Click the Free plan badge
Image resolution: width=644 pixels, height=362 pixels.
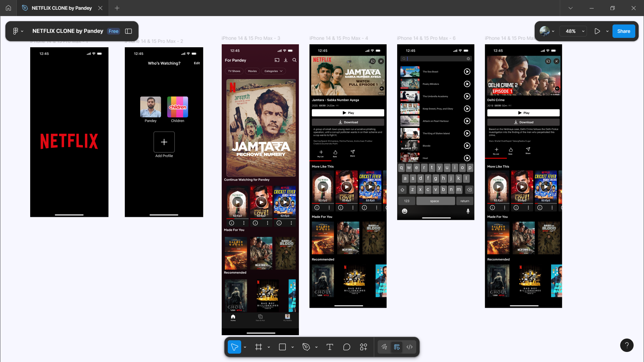click(113, 31)
